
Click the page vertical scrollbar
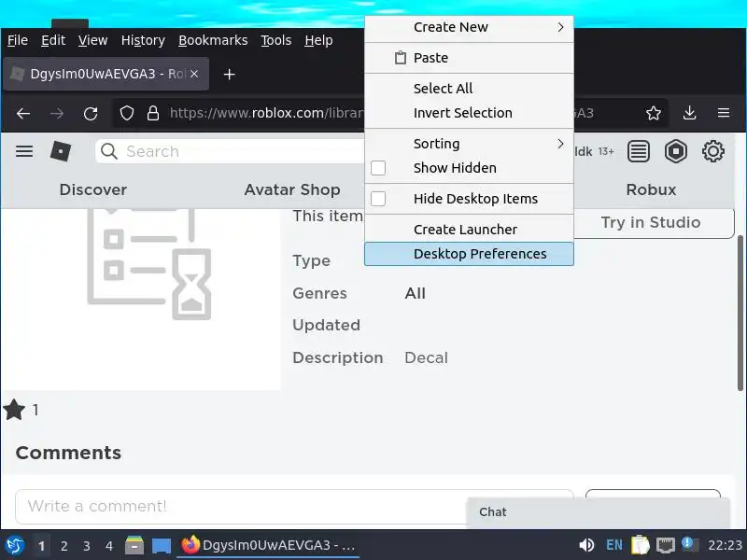click(740, 313)
